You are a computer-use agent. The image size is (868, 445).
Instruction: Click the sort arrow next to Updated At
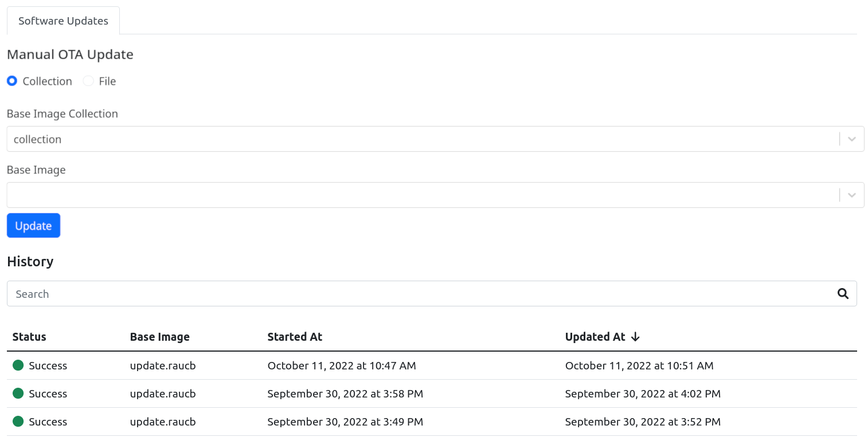click(x=635, y=337)
